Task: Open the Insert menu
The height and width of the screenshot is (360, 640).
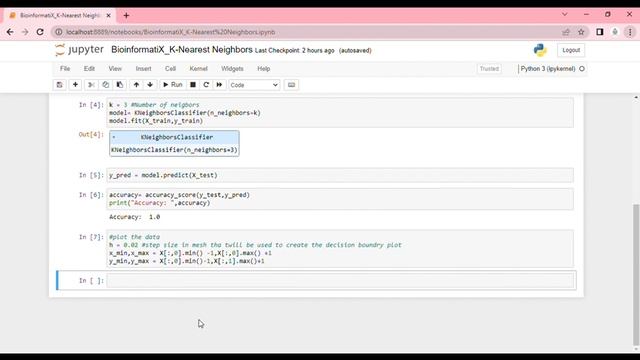Action: 143,69
